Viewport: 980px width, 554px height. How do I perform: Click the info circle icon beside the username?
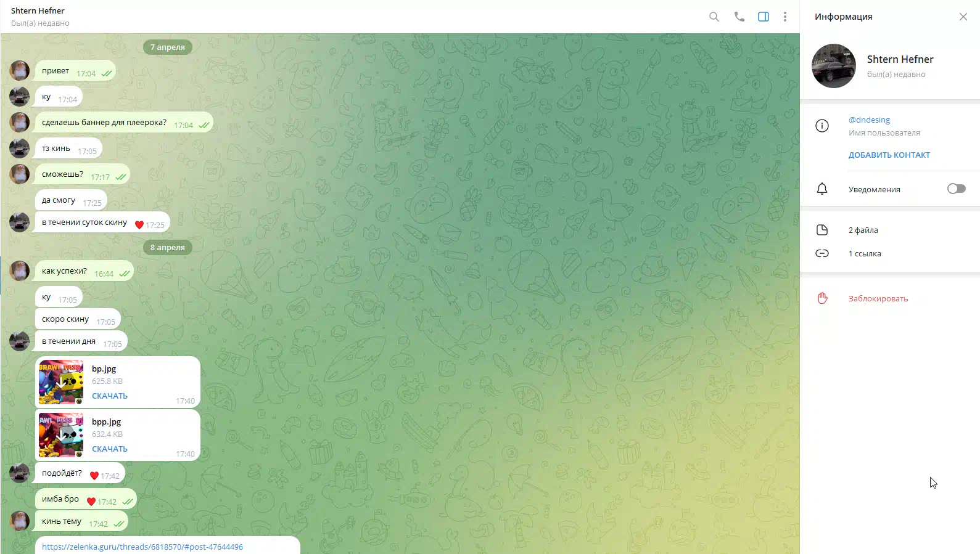(821, 126)
